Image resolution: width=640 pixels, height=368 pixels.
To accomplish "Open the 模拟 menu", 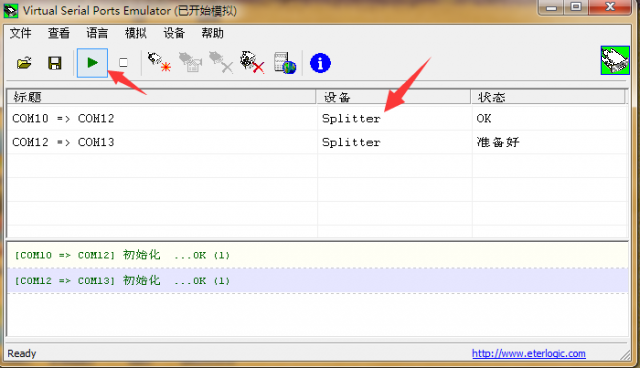I will click(x=136, y=33).
